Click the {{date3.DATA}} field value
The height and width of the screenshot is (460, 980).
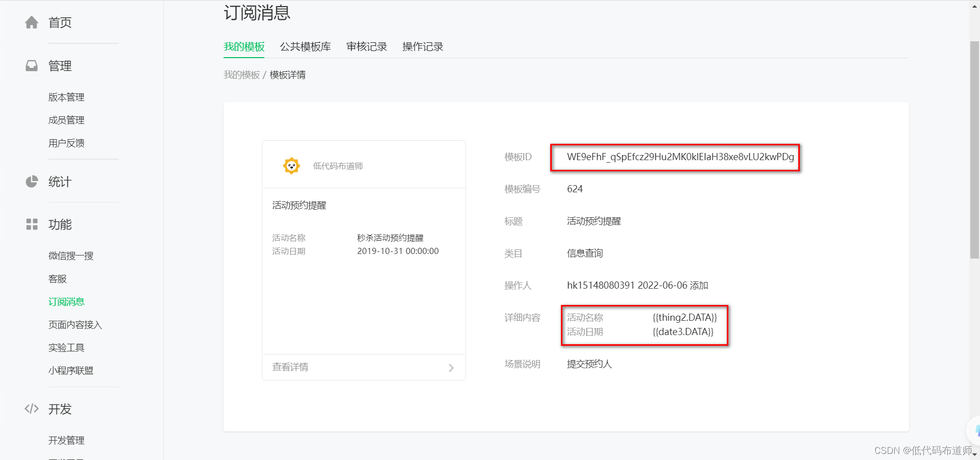click(x=683, y=331)
